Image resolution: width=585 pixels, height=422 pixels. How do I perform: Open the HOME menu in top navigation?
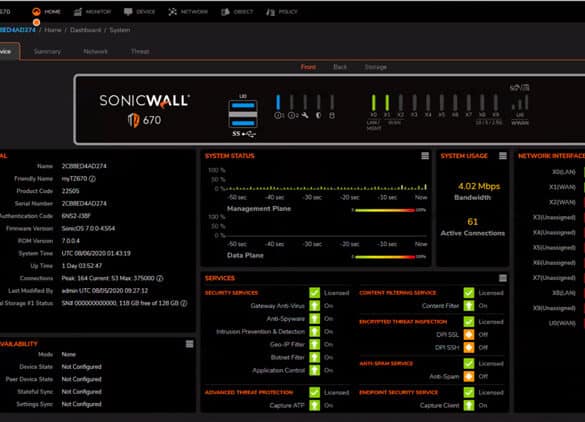(47, 12)
